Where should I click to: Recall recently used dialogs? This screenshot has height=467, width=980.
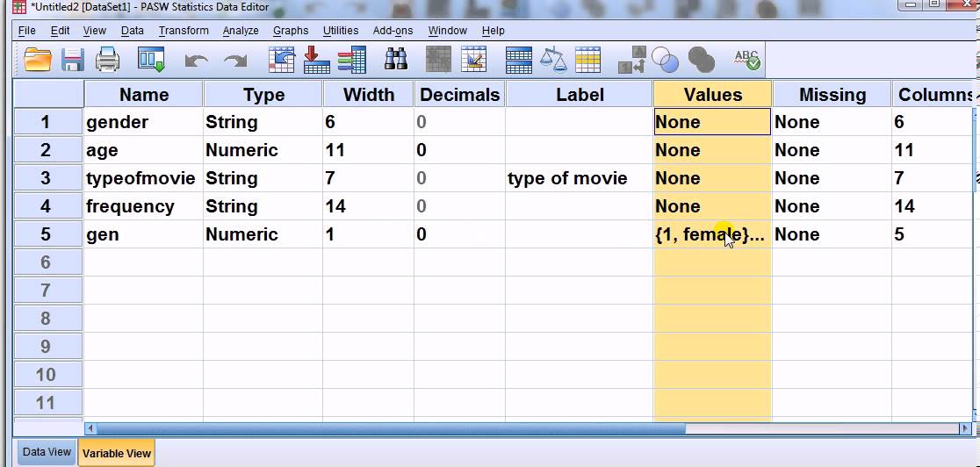tap(151, 60)
